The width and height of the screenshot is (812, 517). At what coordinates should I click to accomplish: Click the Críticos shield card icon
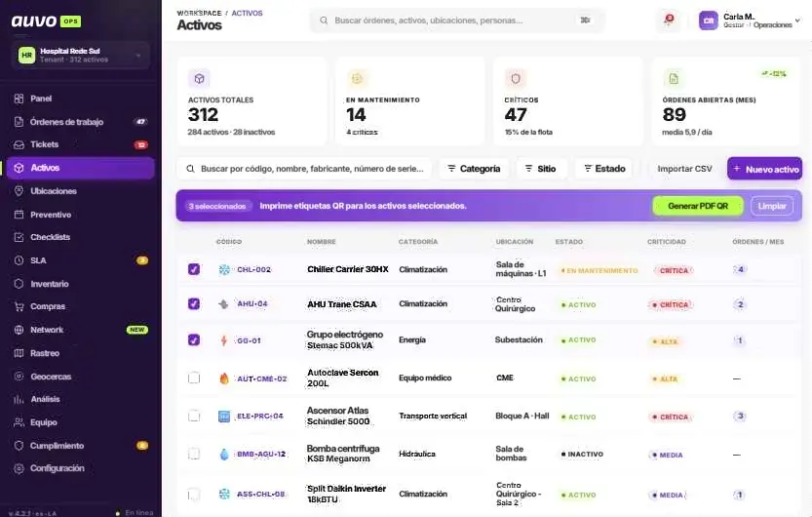click(x=516, y=79)
